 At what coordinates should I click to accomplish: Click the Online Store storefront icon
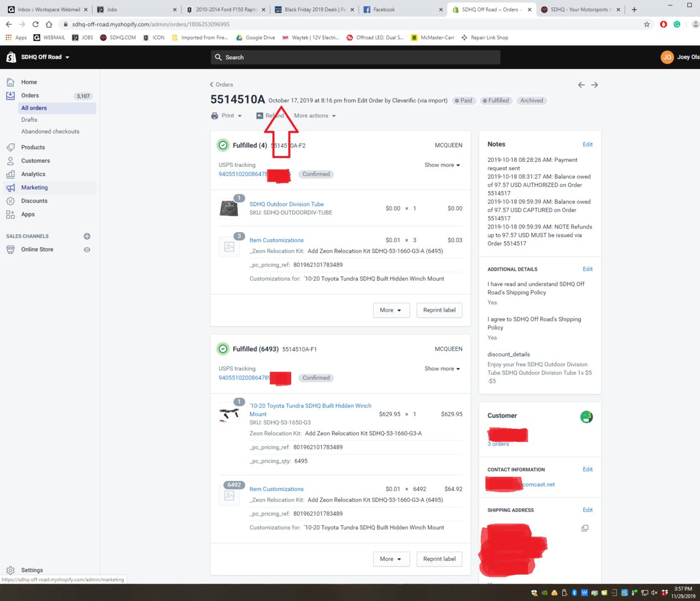pos(10,249)
